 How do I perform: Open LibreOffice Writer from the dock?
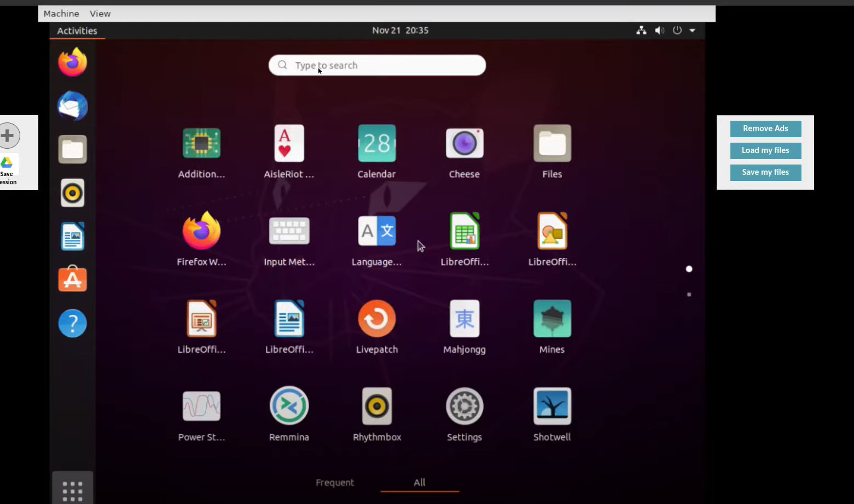(73, 236)
